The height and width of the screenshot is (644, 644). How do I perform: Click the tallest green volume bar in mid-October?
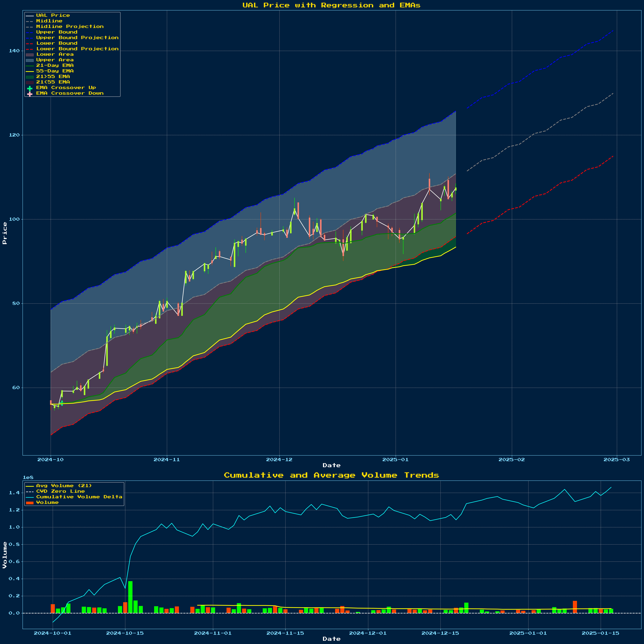[x=130, y=597]
